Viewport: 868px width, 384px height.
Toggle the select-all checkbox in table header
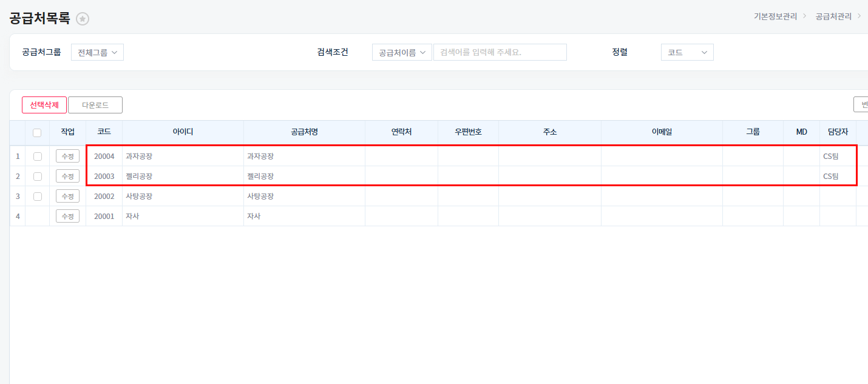pos(37,132)
